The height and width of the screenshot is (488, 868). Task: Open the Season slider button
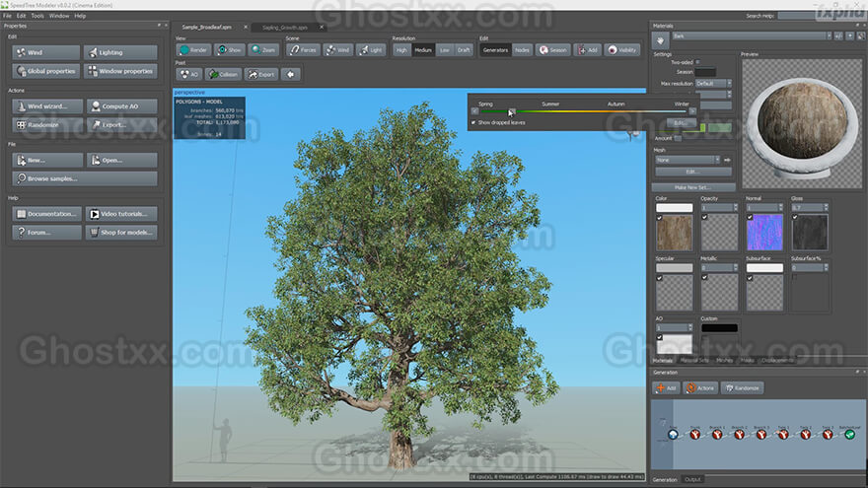click(553, 50)
